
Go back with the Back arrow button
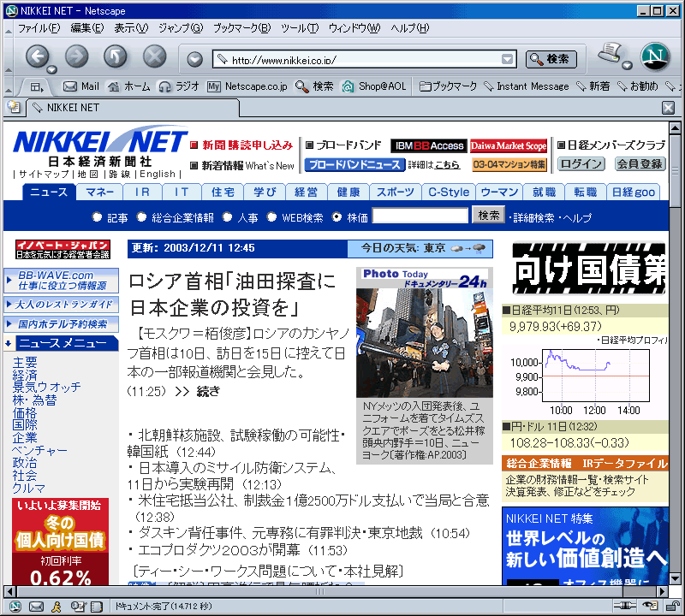37,56
